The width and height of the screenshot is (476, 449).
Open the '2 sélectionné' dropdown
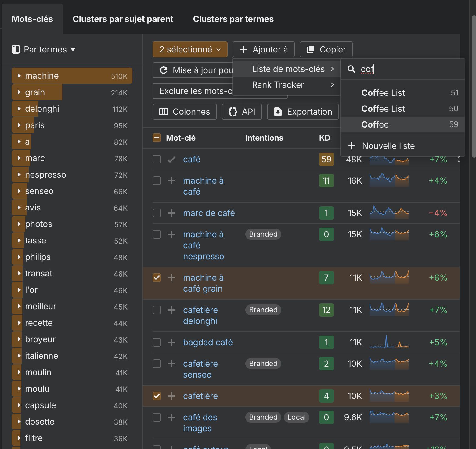[x=190, y=49]
